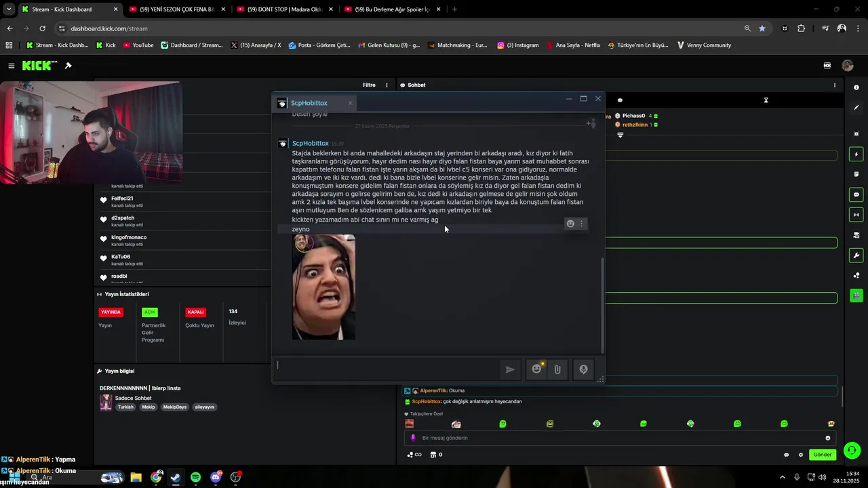This screenshot has width=868, height=488.
Task: Click ScpHobittox username in message header
Action: [311, 144]
